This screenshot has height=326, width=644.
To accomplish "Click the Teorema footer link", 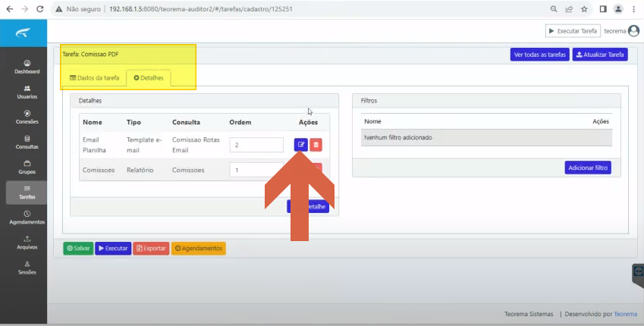I will 626,314.
